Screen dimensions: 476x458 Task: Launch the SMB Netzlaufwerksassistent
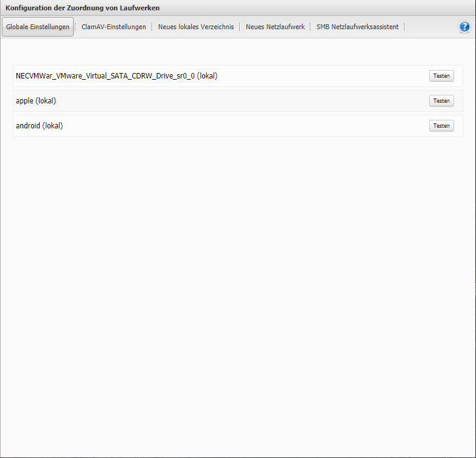pyautogui.click(x=357, y=27)
